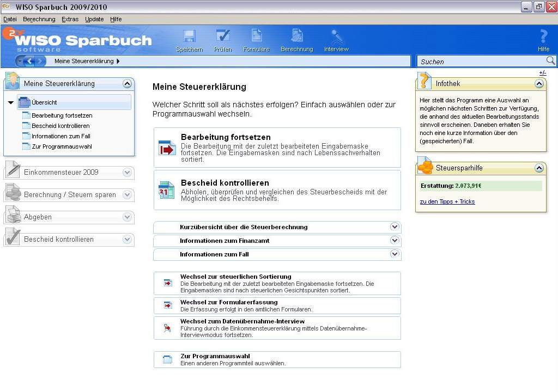Expand Informationen zum Finanzamt
The height and width of the screenshot is (392, 558).
(x=395, y=240)
